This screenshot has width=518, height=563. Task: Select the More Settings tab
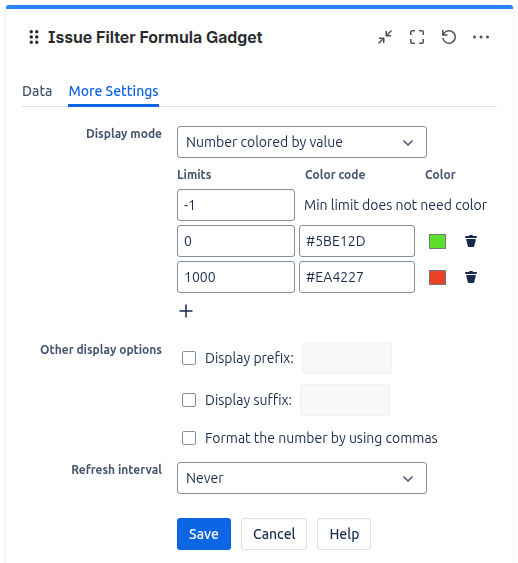[x=113, y=91]
